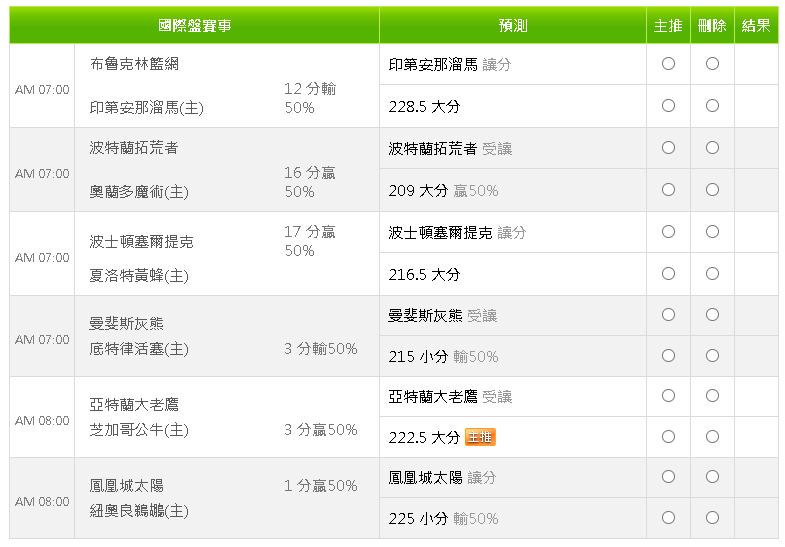Click team name 布魯克林籃網

pyautogui.click(x=134, y=64)
